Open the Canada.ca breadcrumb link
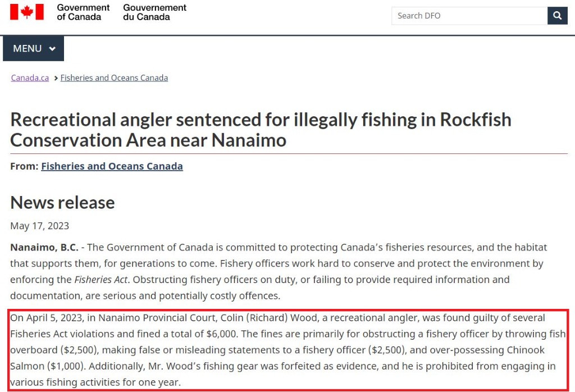Image resolution: width=575 pixels, height=392 pixels. pos(30,78)
